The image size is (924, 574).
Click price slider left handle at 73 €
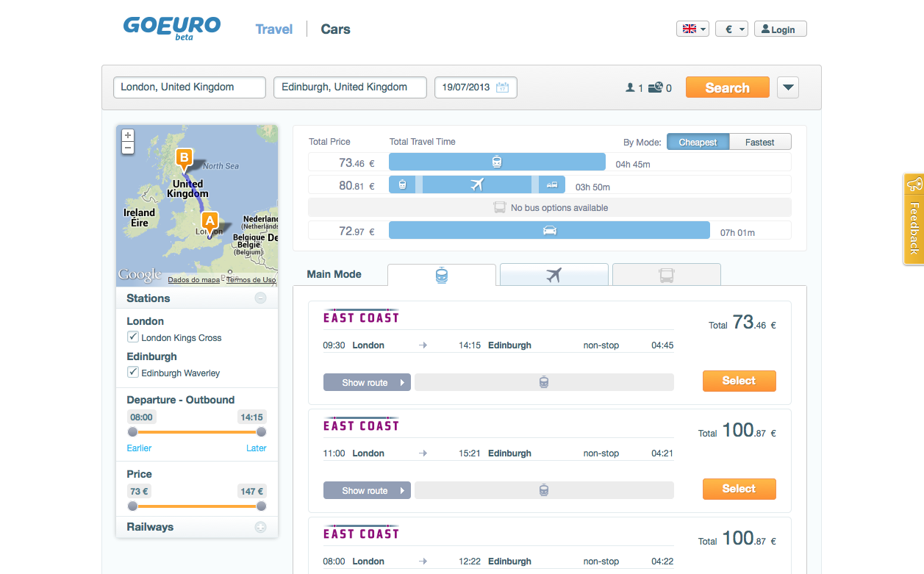coord(132,506)
